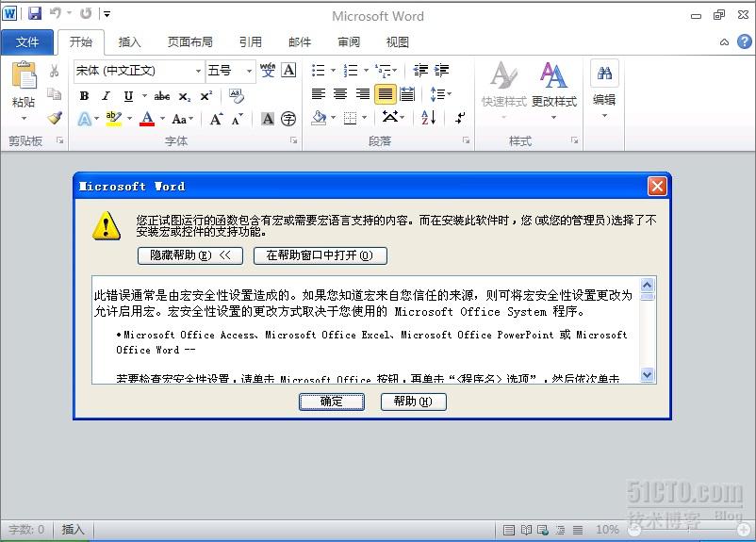Click the Save icon in quick access toolbar

(x=35, y=13)
